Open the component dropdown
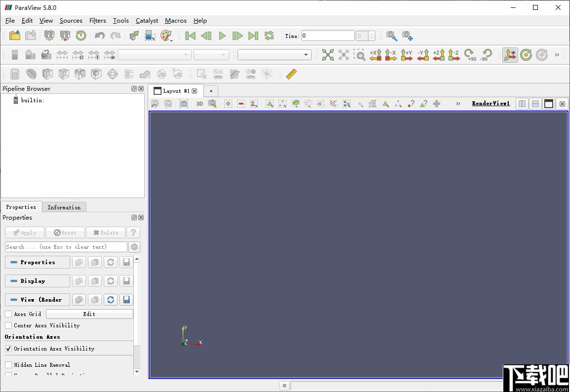Viewport: 570px width, 392px height. 211,55
